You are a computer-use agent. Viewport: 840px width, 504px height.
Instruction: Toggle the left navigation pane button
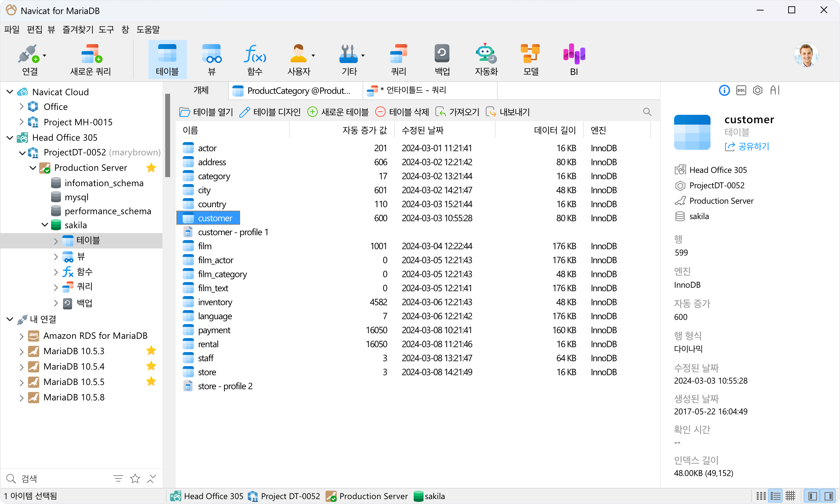812,496
